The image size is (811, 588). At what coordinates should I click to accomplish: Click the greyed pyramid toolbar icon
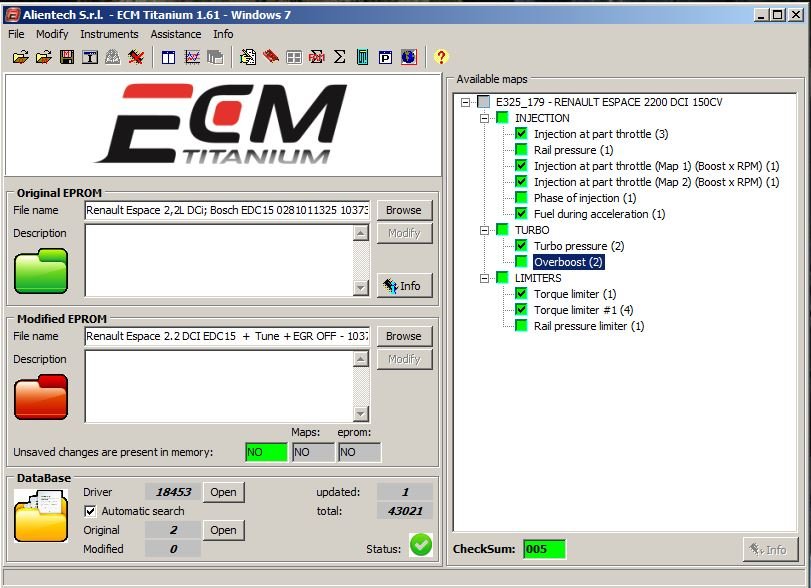(x=113, y=57)
